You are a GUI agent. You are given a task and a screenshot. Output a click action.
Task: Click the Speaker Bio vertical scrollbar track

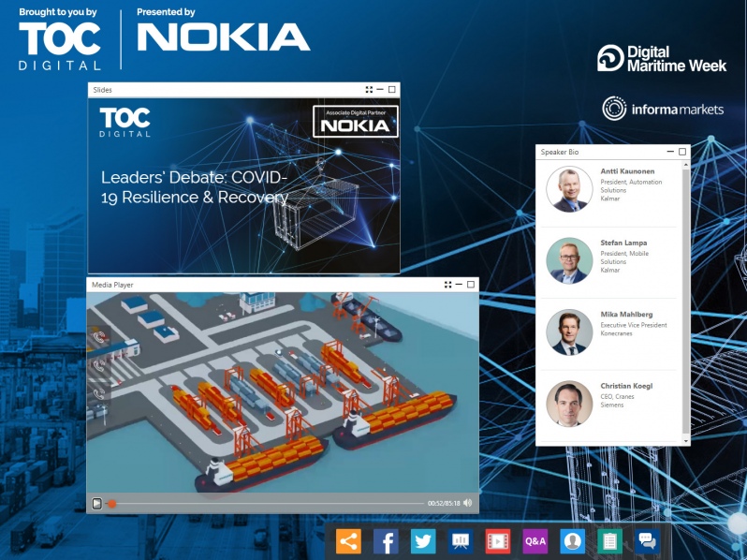click(686, 302)
